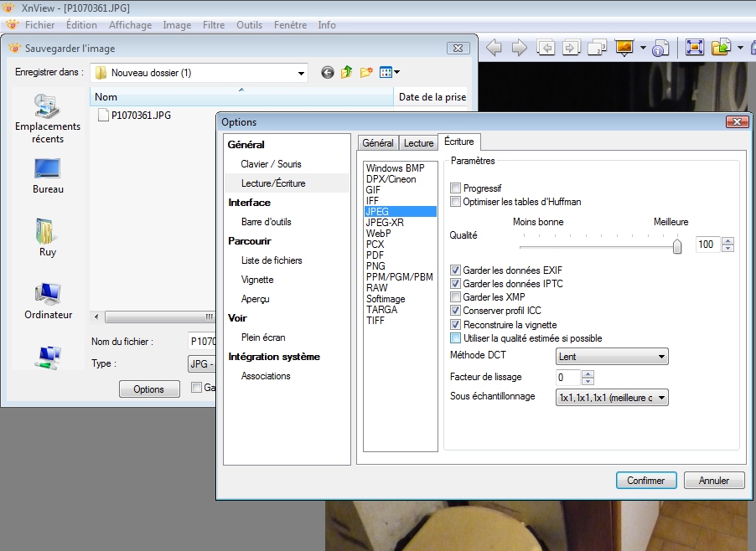This screenshot has height=551, width=756.
Task: Click the Nom du fichier input field
Action: [201, 341]
